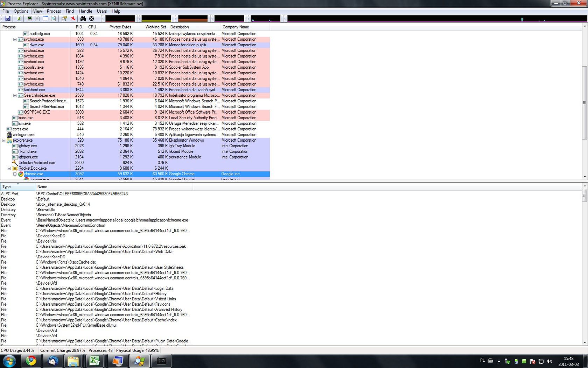Open the File menu
This screenshot has height=368, width=588.
click(x=6, y=11)
